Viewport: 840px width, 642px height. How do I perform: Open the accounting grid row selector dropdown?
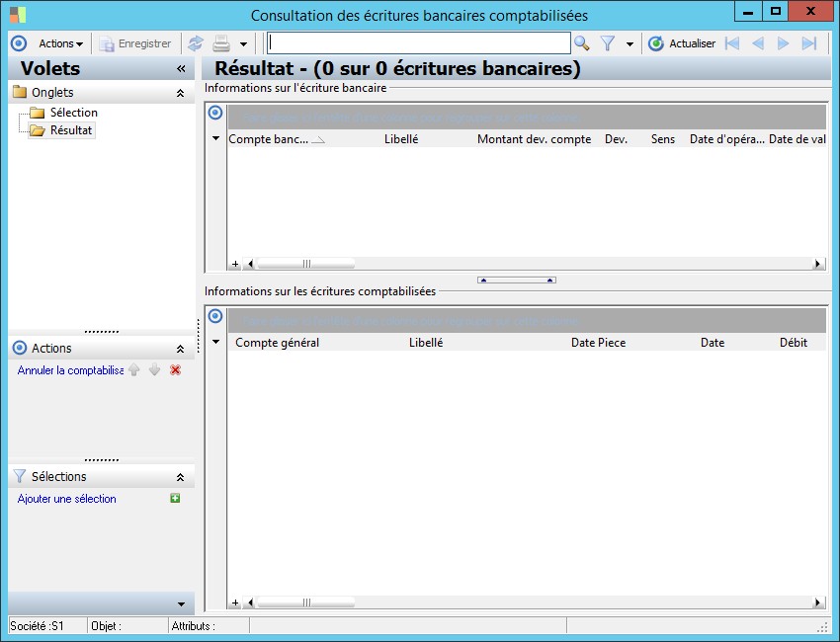point(215,342)
